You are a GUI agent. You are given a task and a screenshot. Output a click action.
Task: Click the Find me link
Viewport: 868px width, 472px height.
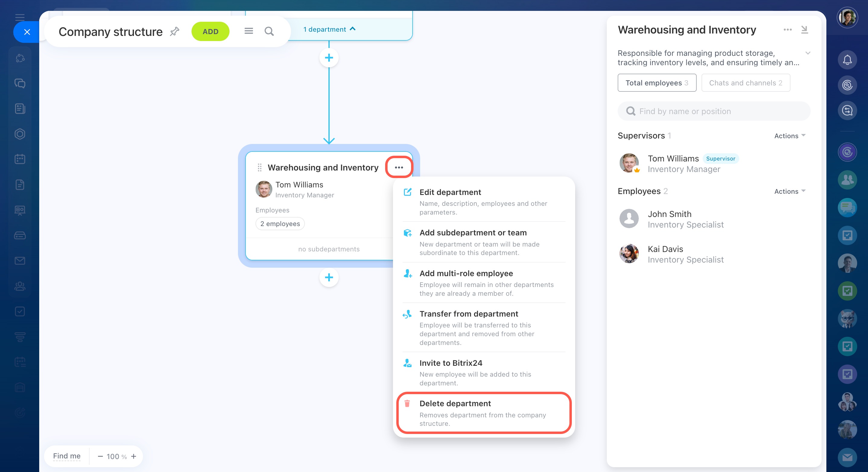click(67, 456)
